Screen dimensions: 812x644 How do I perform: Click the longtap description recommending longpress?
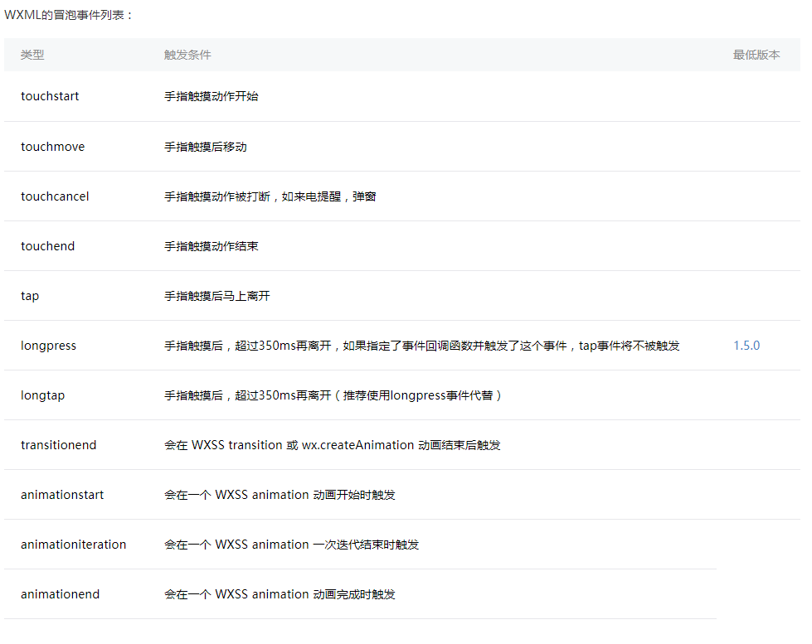[x=333, y=395]
